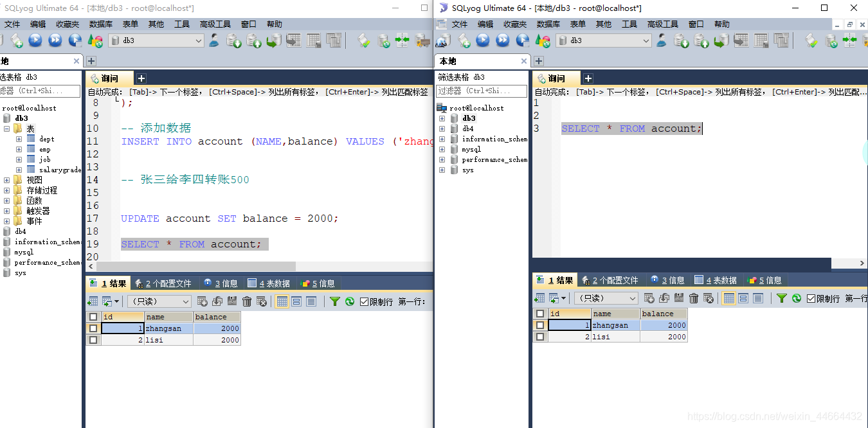Toggle 限制行 checkbox in left window
This screenshot has width=868, height=428.
coord(365,301)
